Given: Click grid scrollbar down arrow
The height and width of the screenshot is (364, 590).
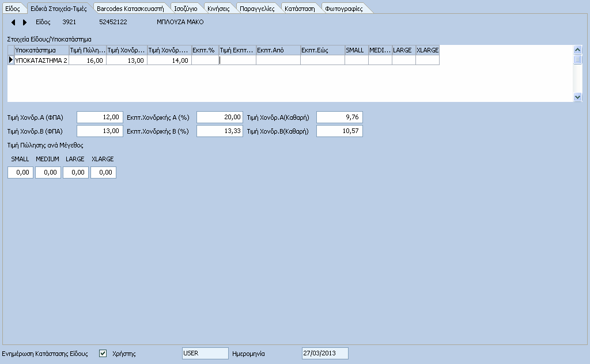Looking at the screenshot, I should tap(577, 97).
